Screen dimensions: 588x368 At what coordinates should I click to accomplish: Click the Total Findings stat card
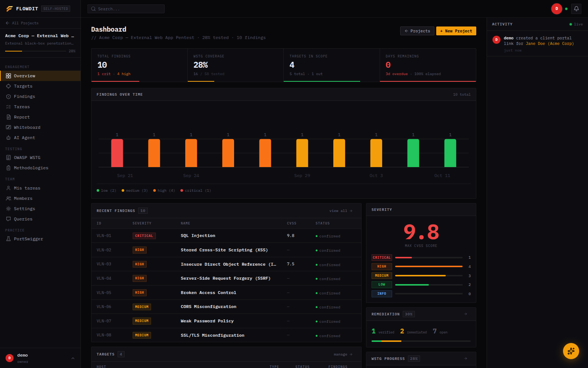pyautogui.click(x=139, y=65)
